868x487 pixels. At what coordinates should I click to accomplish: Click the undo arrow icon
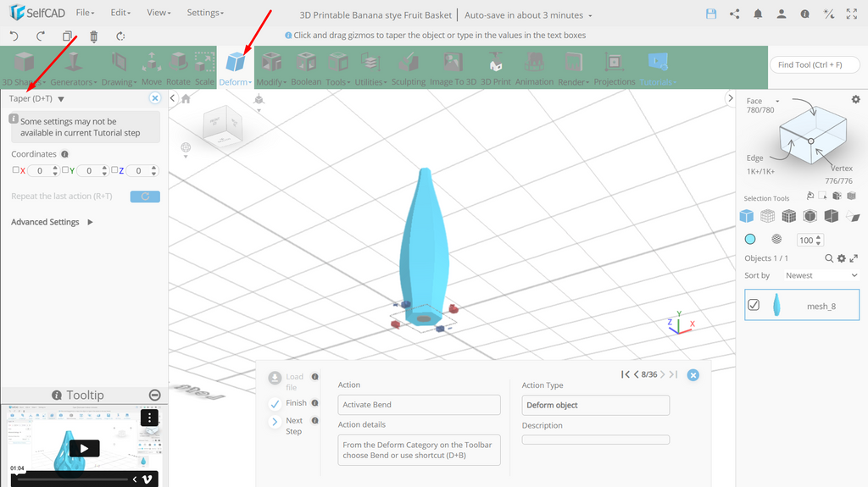[x=14, y=36]
